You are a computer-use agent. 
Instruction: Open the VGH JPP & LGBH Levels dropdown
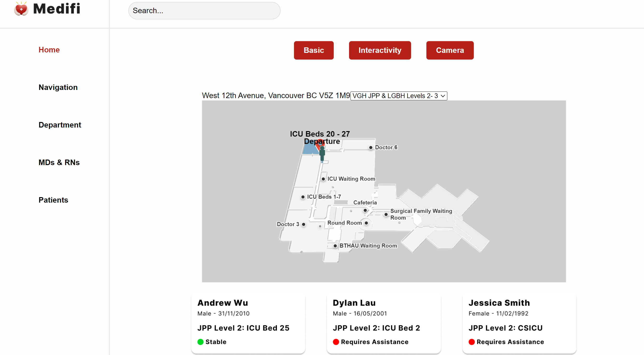399,96
